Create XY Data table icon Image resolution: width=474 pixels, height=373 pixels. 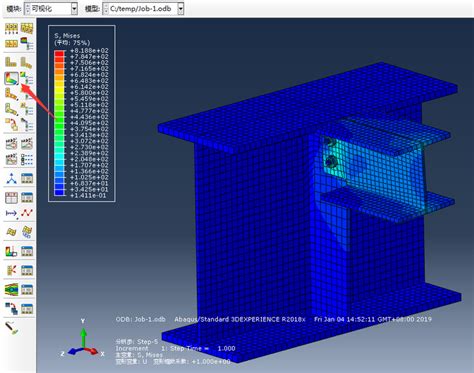pyautogui.click(x=11, y=197)
